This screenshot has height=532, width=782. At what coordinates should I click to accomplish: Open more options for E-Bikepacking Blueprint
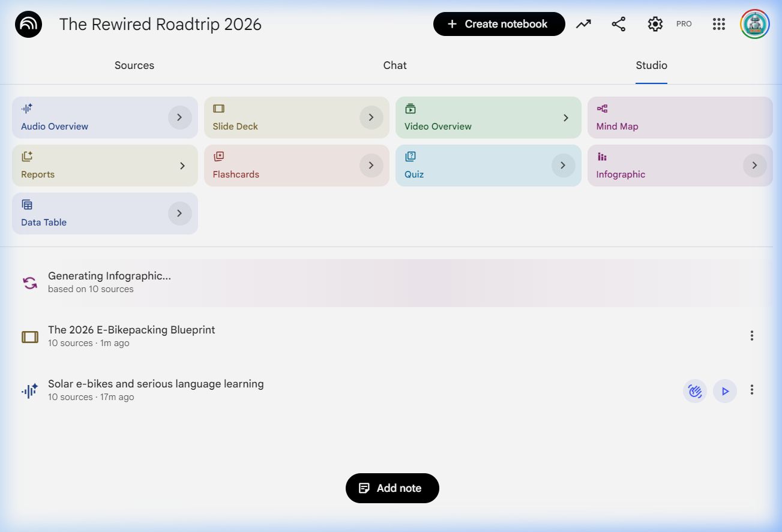tap(751, 336)
